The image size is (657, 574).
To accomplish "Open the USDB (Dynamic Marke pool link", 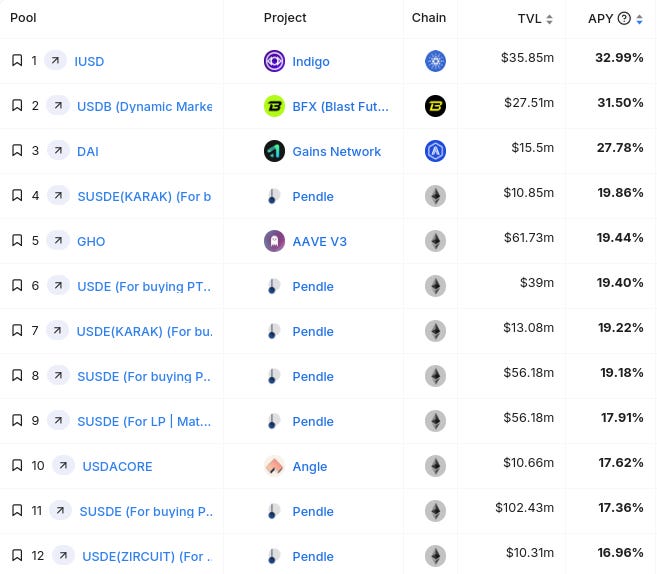I will point(145,106).
